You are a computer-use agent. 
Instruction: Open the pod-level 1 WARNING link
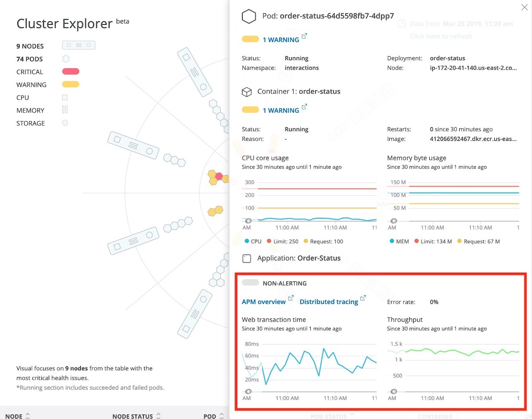click(281, 40)
